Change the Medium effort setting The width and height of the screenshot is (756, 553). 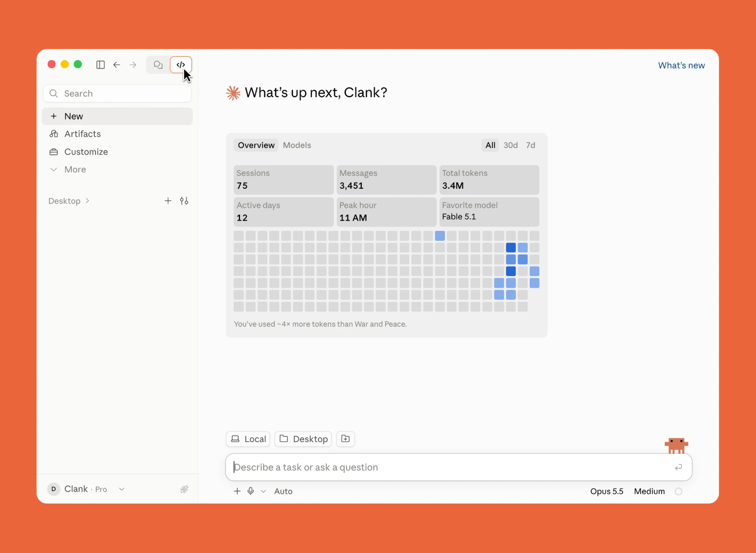[x=649, y=491]
